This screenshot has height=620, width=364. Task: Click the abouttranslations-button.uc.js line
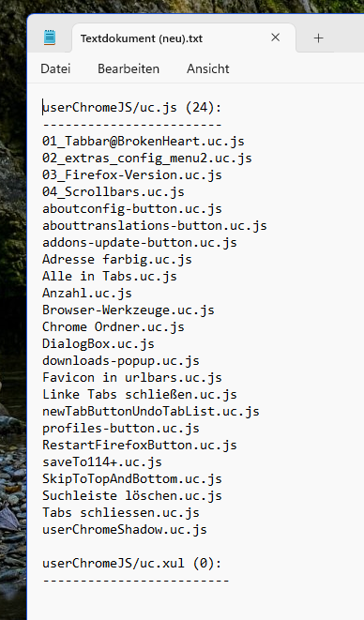coord(155,226)
